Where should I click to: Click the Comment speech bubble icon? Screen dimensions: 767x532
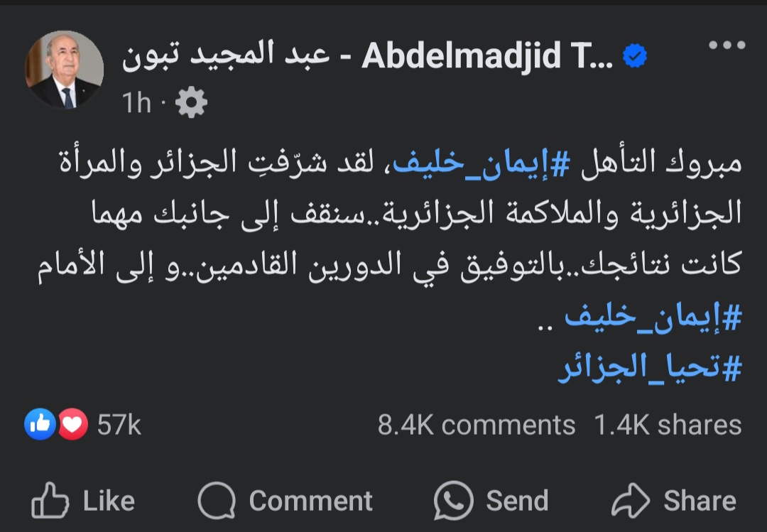pyautogui.click(x=216, y=500)
